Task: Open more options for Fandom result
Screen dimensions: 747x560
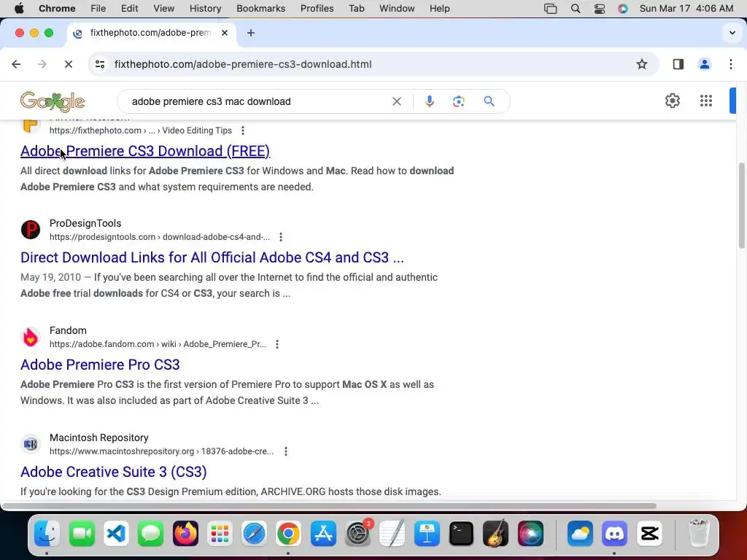Action: click(276, 344)
